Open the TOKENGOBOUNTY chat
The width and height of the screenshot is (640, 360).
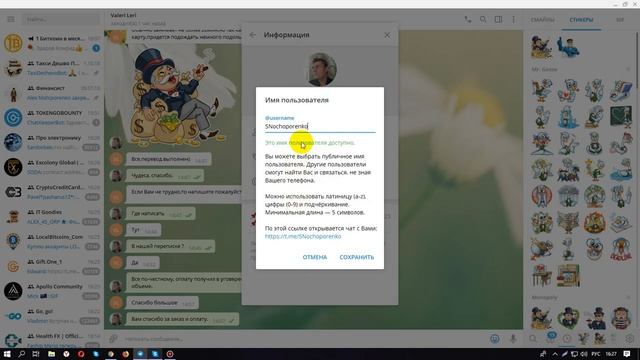(x=52, y=118)
